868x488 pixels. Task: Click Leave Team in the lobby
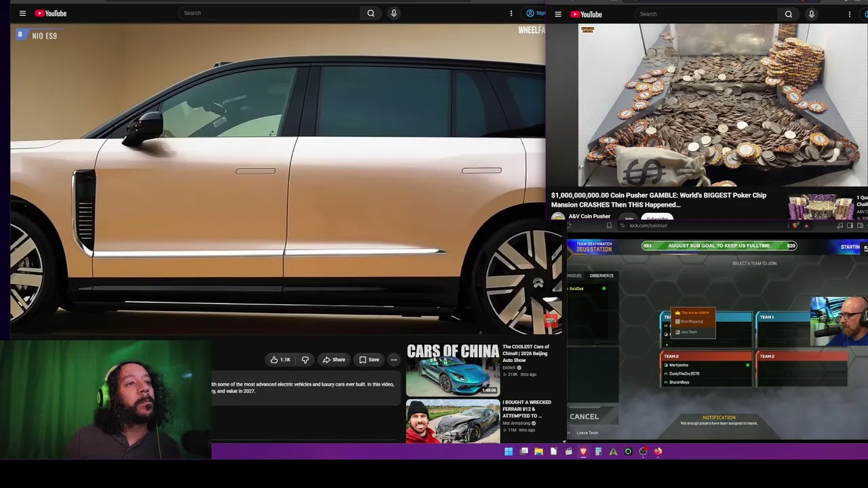(x=587, y=432)
